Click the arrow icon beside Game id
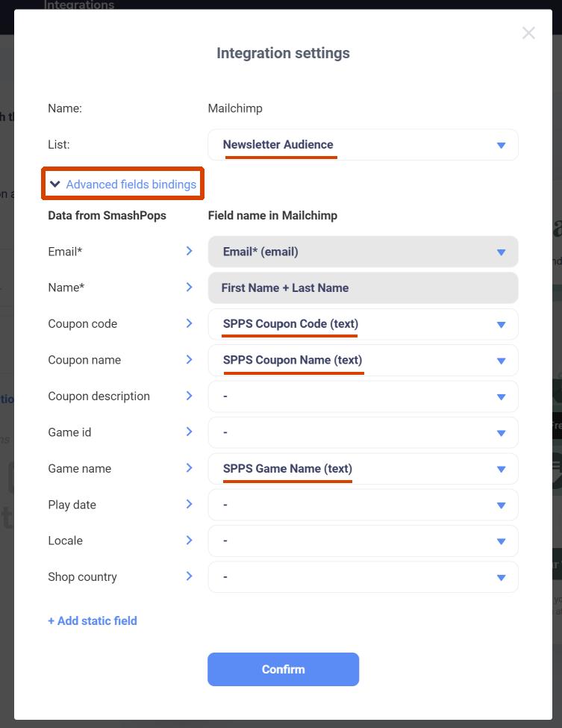This screenshot has height=728, width=562. (x=189, y=432)
